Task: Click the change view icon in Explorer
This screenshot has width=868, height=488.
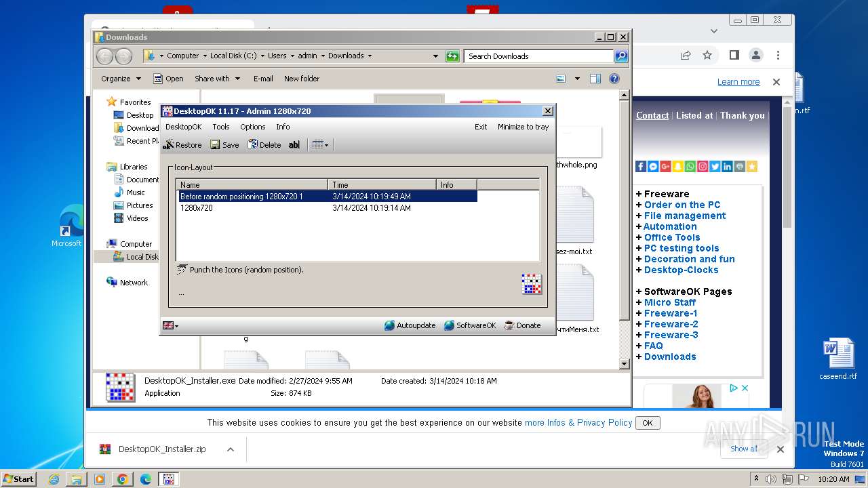Action: (561, 79)
